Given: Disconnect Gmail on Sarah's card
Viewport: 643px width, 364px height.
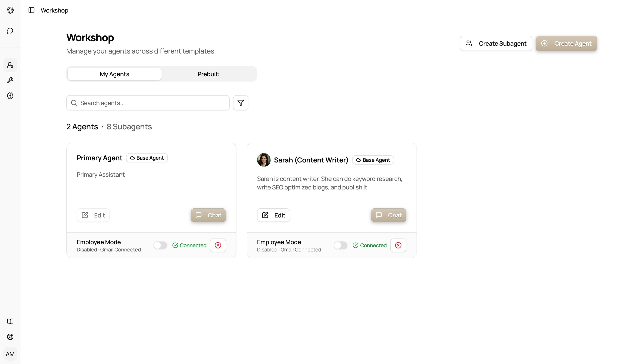Looking at the screenshot, I should [398, 245].
